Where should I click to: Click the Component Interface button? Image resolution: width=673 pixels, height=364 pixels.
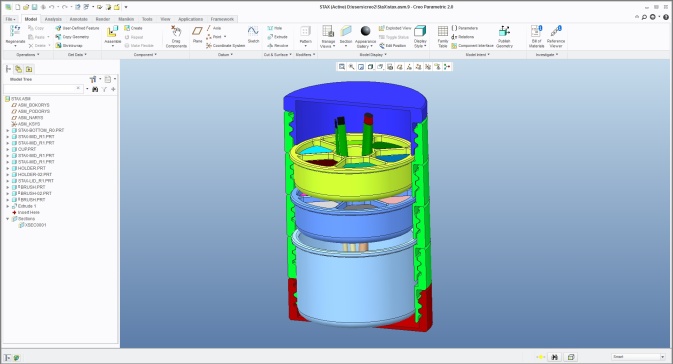pos(473,46)
